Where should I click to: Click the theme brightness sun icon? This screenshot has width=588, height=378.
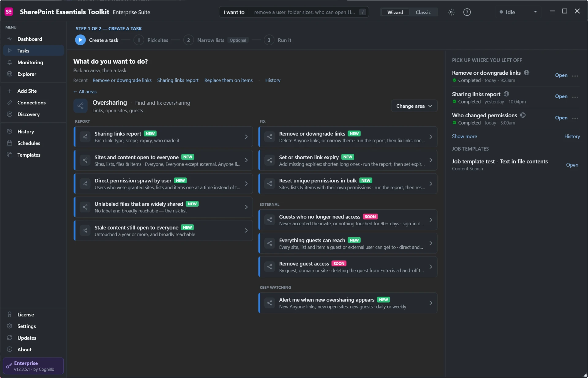[451, 12]
